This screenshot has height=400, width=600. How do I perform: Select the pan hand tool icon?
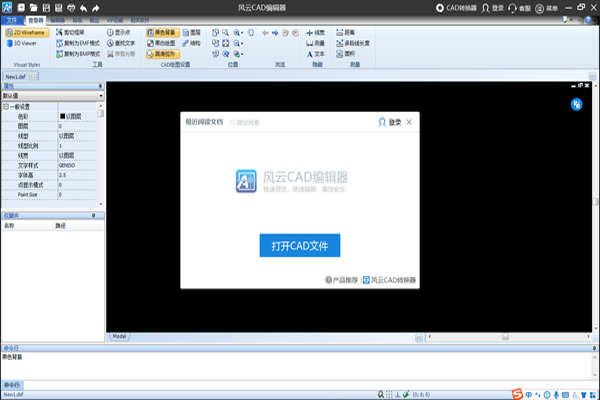coord(251,33)
